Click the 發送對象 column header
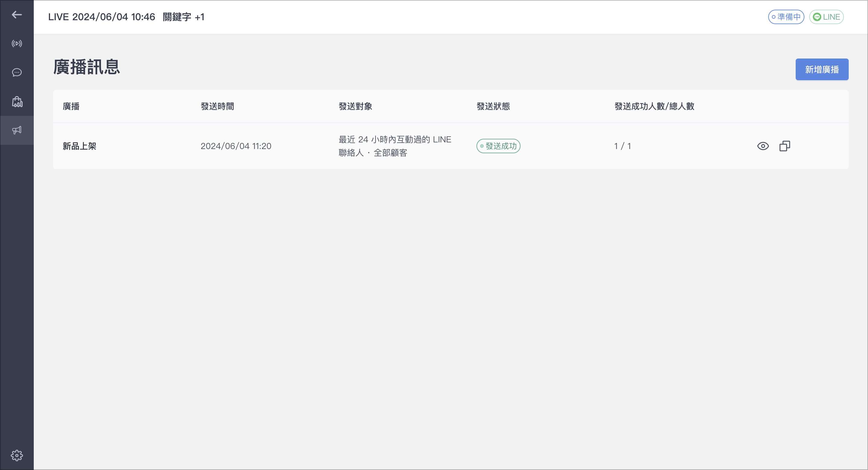This screenshot has width=868, height=470. coord(356,106)
